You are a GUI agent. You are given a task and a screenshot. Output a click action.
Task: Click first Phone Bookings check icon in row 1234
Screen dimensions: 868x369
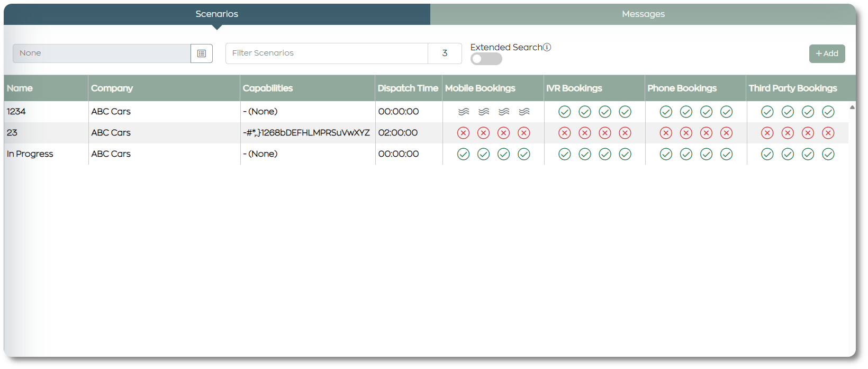pos(666,112)
